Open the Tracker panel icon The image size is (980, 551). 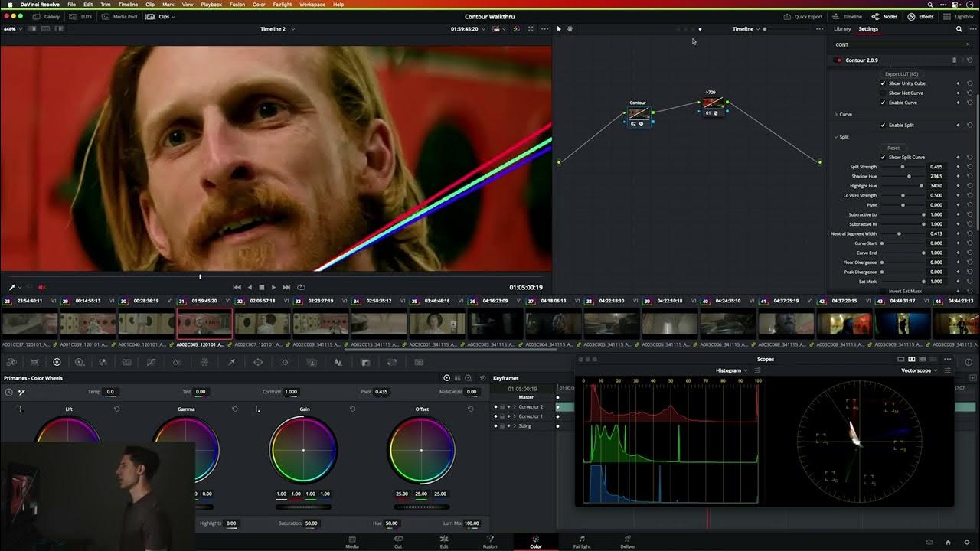[286, 361]
